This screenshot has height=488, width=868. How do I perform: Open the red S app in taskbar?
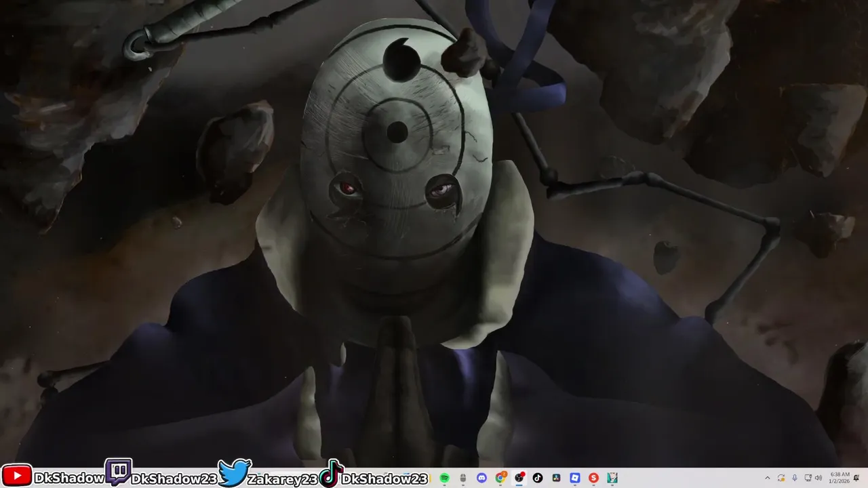click(x=593, y=478)
